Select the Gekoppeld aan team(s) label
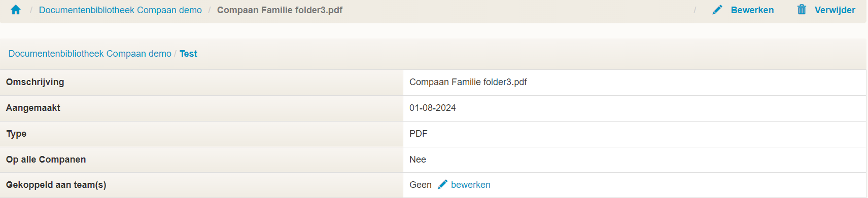Image resolution: width=868 pixels, height=198 pixels. (56, 185)
